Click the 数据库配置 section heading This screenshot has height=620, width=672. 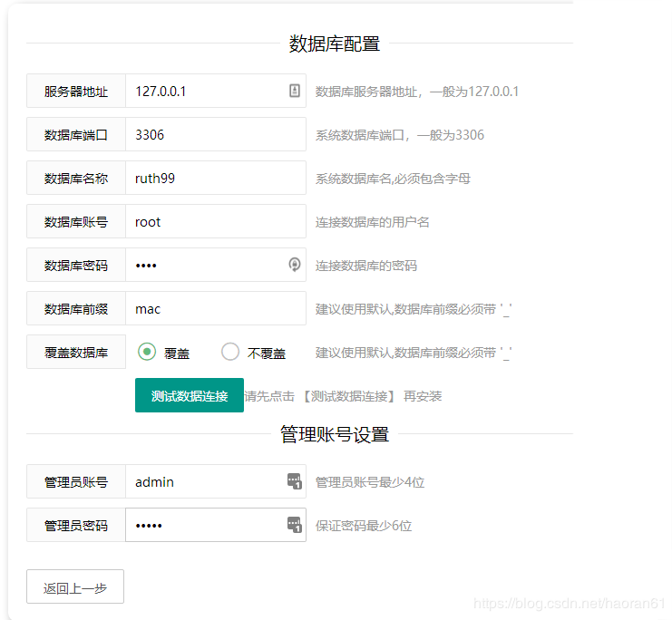tap(334, 44)
